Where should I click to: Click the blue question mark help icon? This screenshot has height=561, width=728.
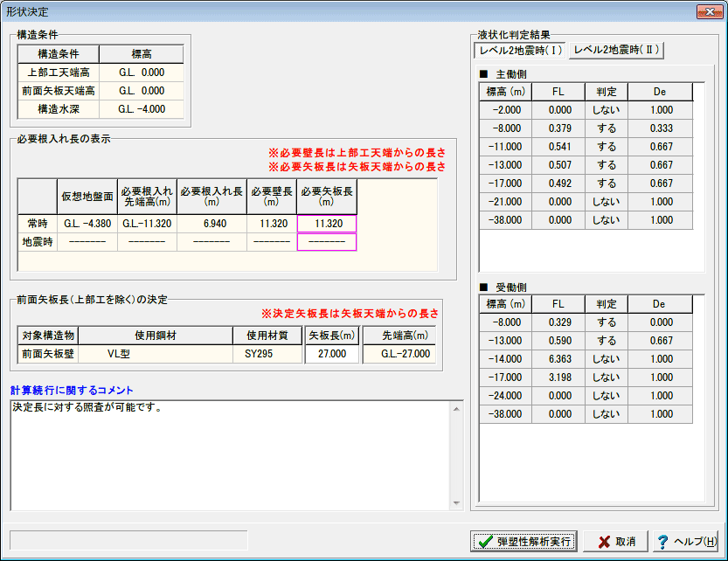(662, 542)
